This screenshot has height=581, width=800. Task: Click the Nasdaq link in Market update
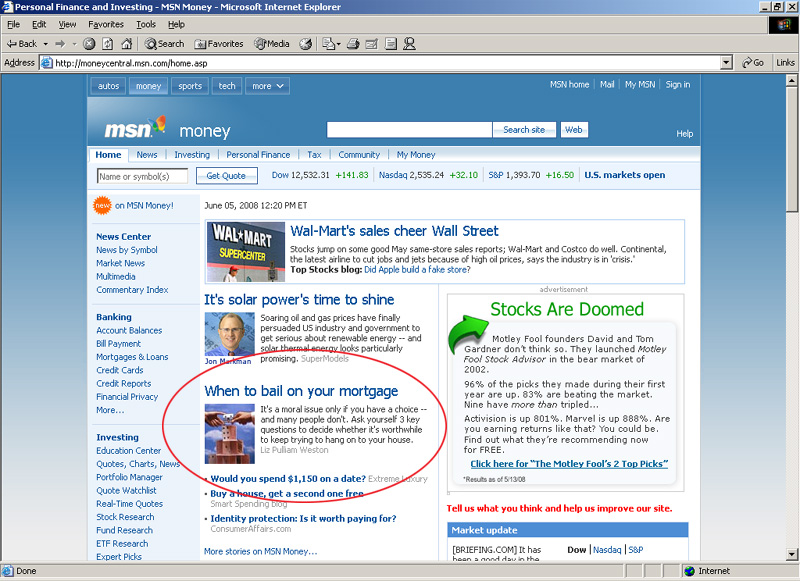coord(607,550)
